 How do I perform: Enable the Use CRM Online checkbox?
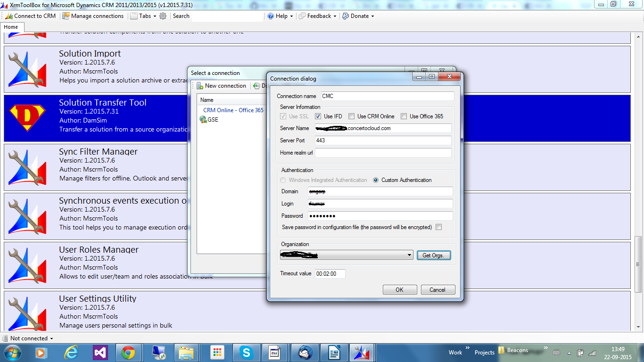351,116
